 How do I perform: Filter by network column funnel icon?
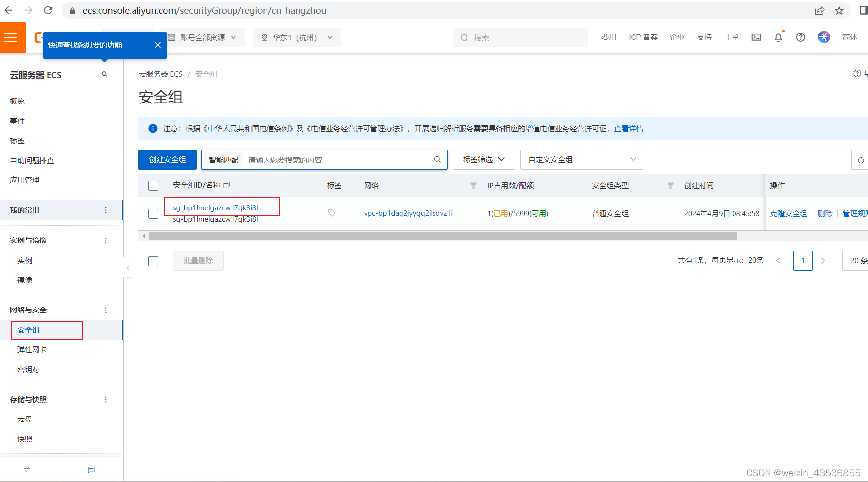click(x=473, y=186)
